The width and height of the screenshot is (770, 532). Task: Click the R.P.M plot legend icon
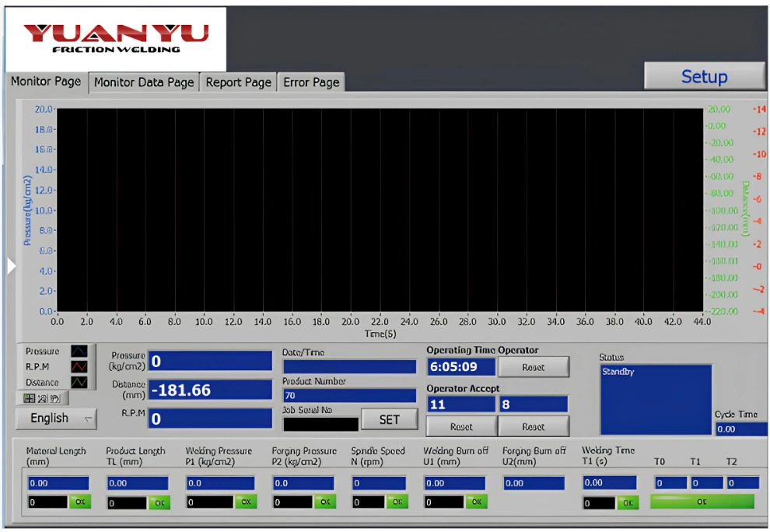point(79,367)
